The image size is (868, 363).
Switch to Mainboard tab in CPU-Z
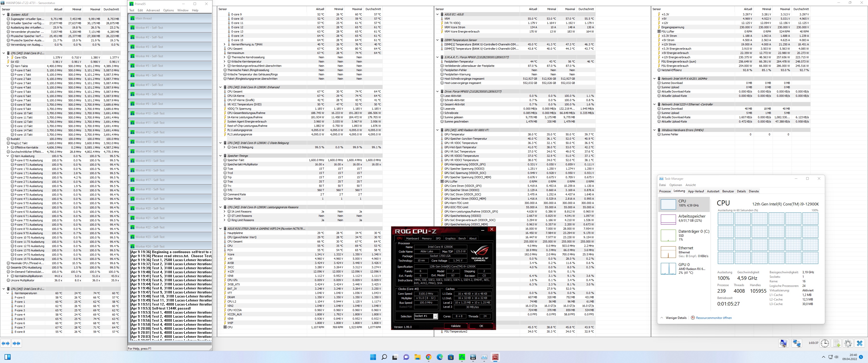click(413, 238)
